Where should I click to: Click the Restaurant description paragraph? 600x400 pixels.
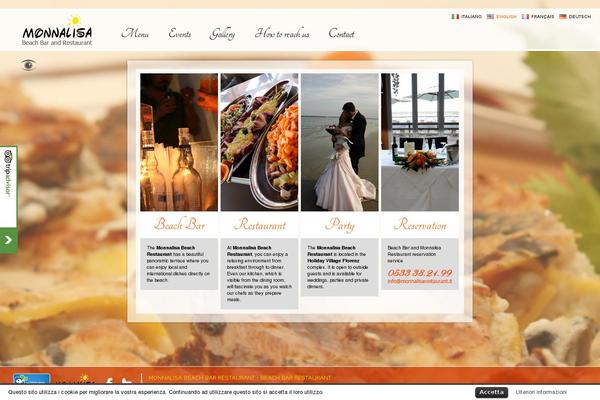(259, 273)
